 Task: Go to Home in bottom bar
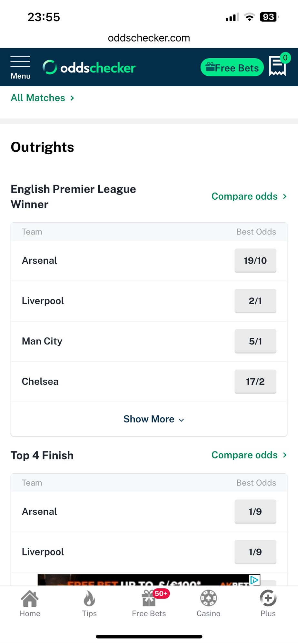click(30, 604)
